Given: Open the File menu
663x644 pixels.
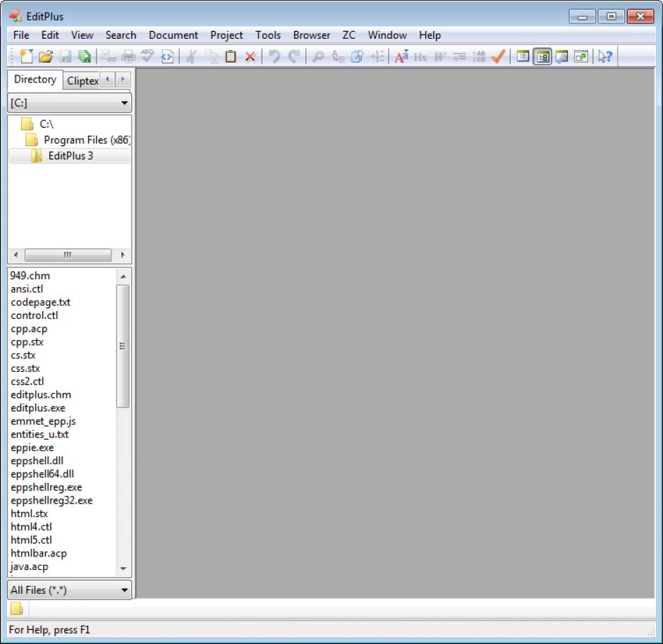Looking at the screenshot, I should 21,35.
